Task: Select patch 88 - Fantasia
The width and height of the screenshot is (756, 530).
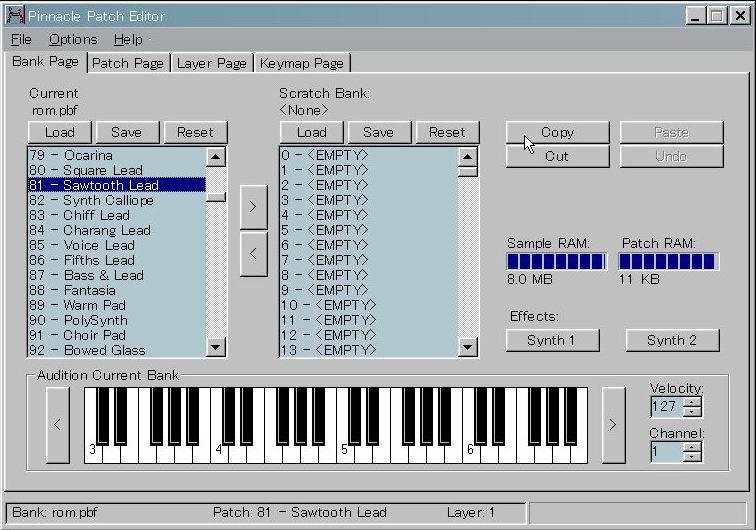Action: [x=117, y=290]
